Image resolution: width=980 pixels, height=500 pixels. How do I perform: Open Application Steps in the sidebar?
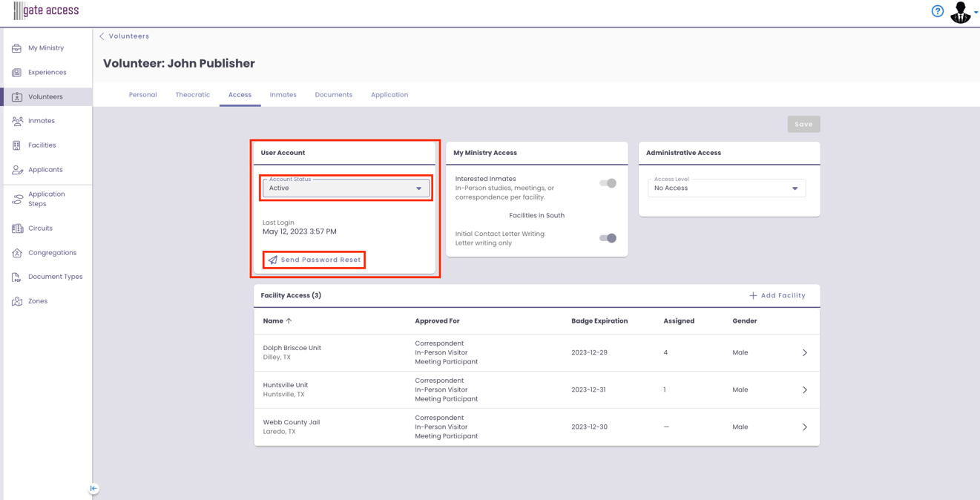tap(46, 199)
